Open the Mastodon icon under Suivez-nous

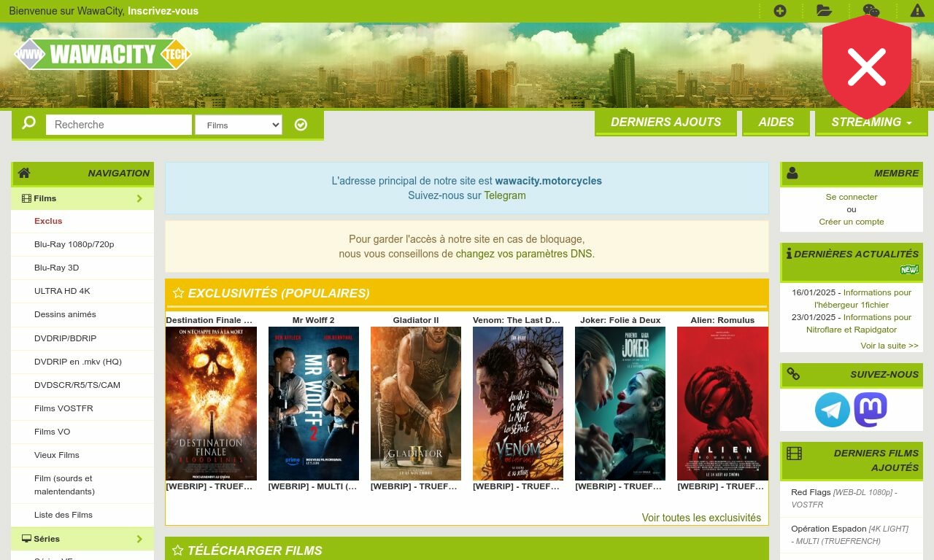coord(871,410)
